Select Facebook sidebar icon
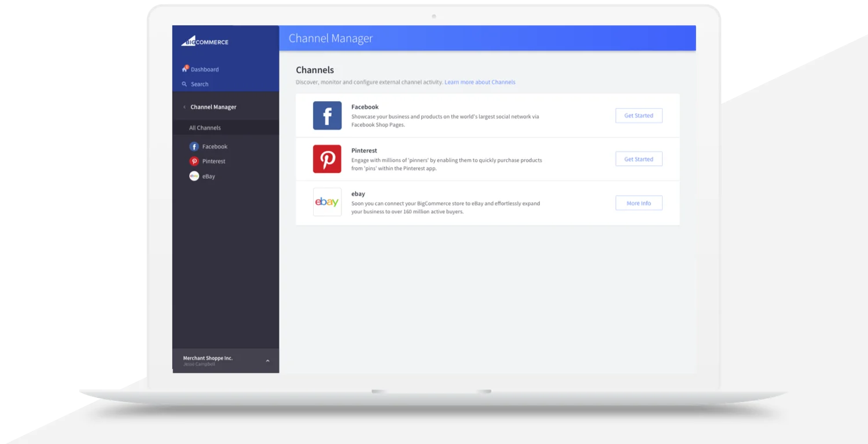Image resolution: width=868 pixels, height=444 pixels. click(194, 147)
